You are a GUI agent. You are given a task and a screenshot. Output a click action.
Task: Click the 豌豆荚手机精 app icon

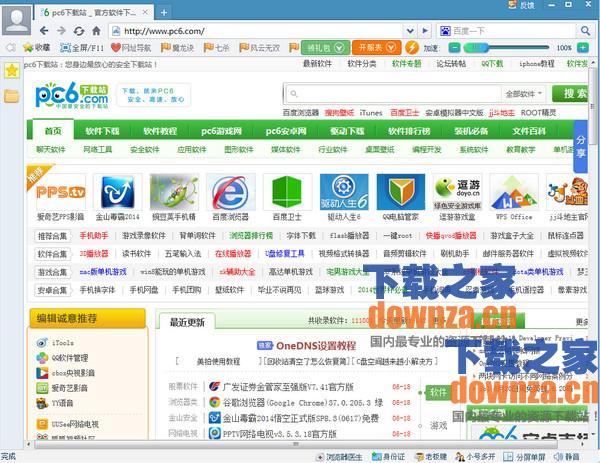click(x=174, y=192)
